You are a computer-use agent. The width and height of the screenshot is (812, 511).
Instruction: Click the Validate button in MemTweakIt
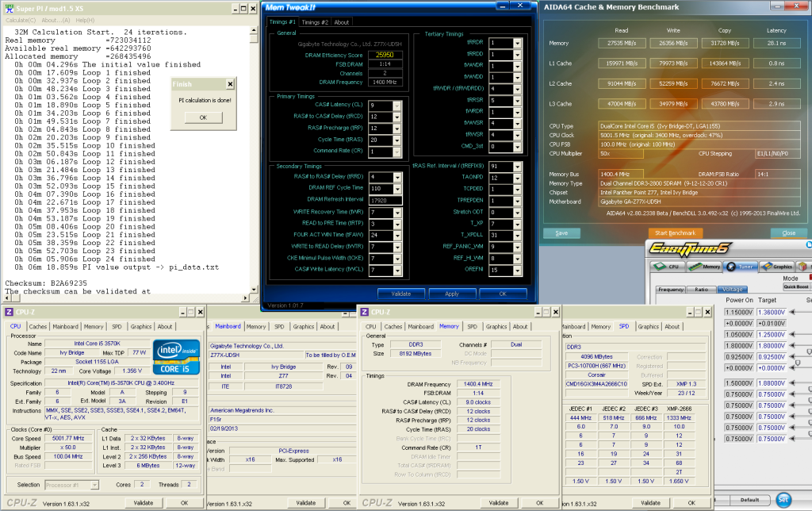tap(400, 294)
